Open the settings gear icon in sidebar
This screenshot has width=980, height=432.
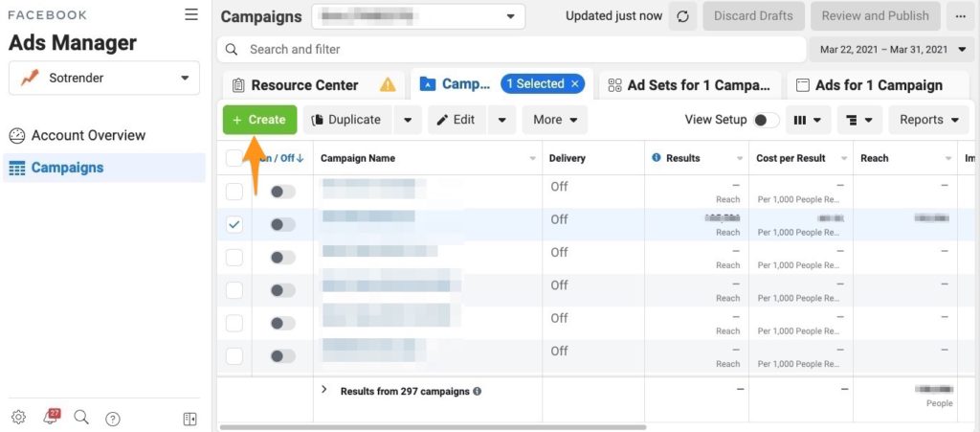pyautogui.click(x=18, y=418)
